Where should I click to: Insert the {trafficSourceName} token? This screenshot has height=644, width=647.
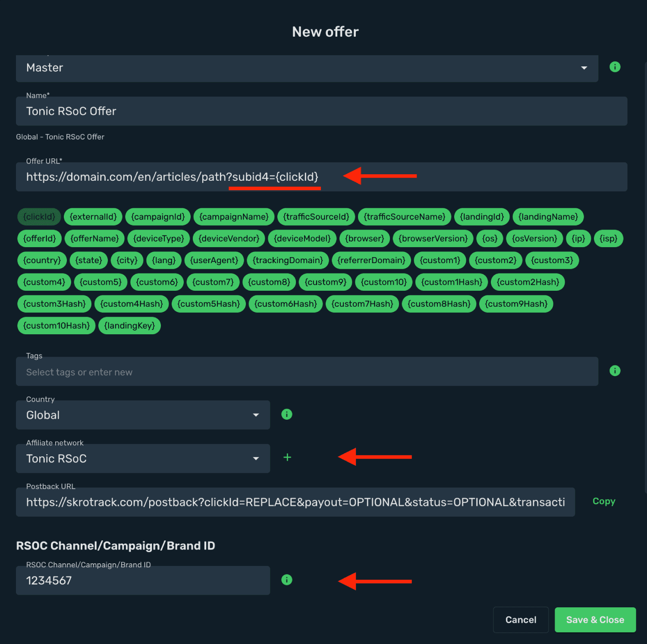point(405,217)
